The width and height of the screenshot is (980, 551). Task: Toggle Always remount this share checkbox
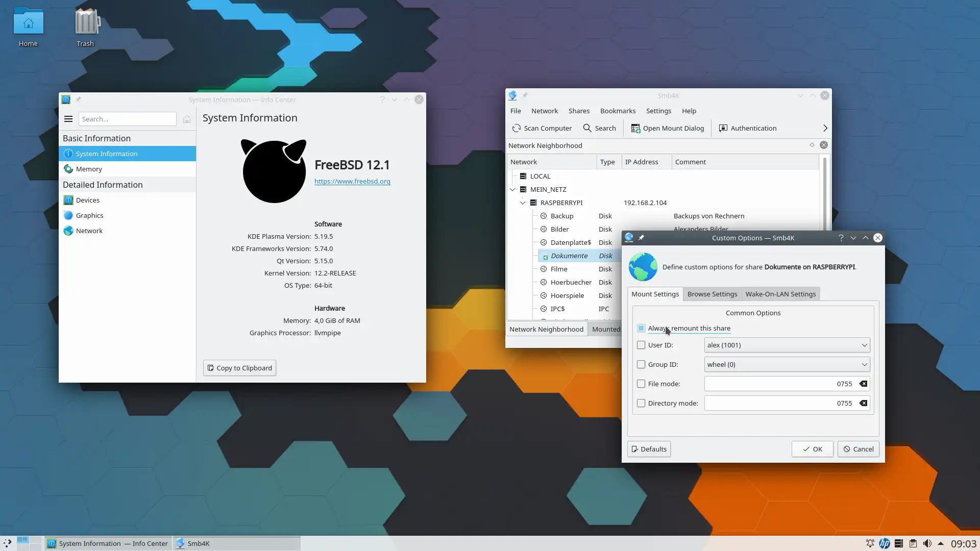coord(641,328)
